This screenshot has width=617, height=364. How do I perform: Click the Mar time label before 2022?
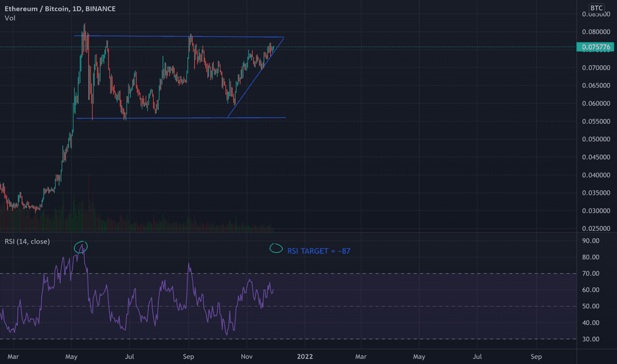(13, 357)
